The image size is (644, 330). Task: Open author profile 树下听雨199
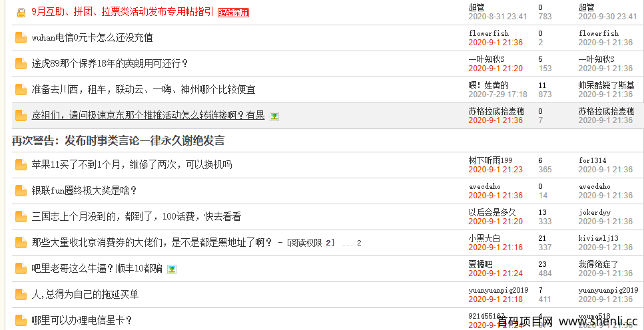[x=490, y=160]
